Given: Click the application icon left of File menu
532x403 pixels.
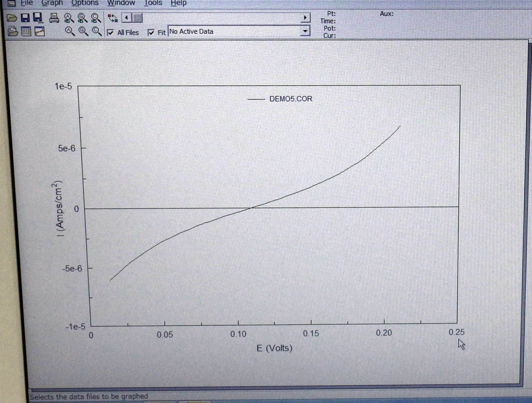Looking at the screenshot, I should coord(11,3).
